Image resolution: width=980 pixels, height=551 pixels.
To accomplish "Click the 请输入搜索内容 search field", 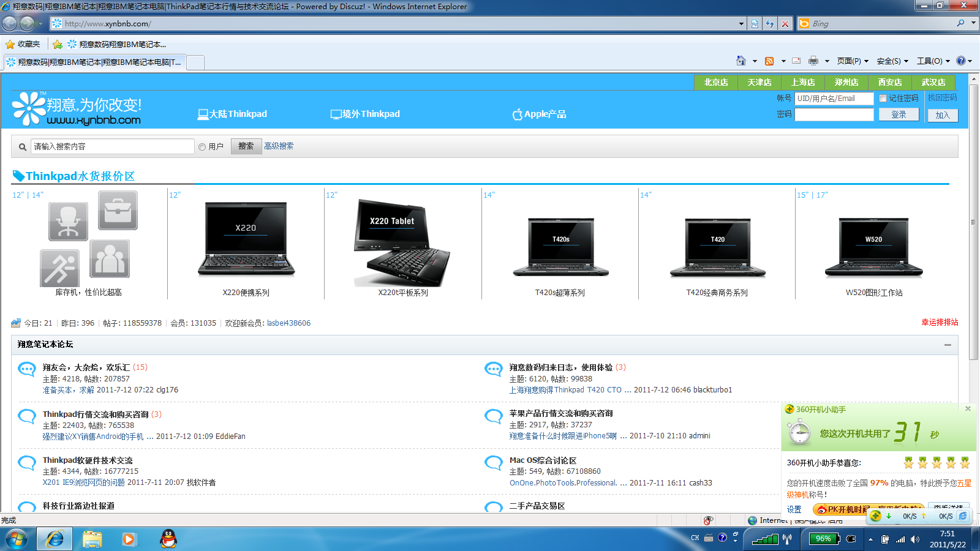I will [x=112, y=146].
